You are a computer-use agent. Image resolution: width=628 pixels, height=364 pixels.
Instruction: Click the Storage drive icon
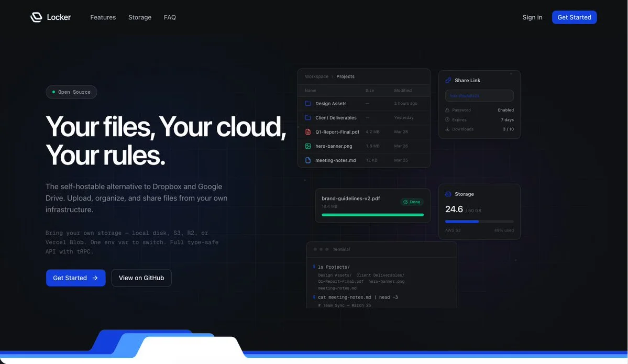tap(448, 194)
